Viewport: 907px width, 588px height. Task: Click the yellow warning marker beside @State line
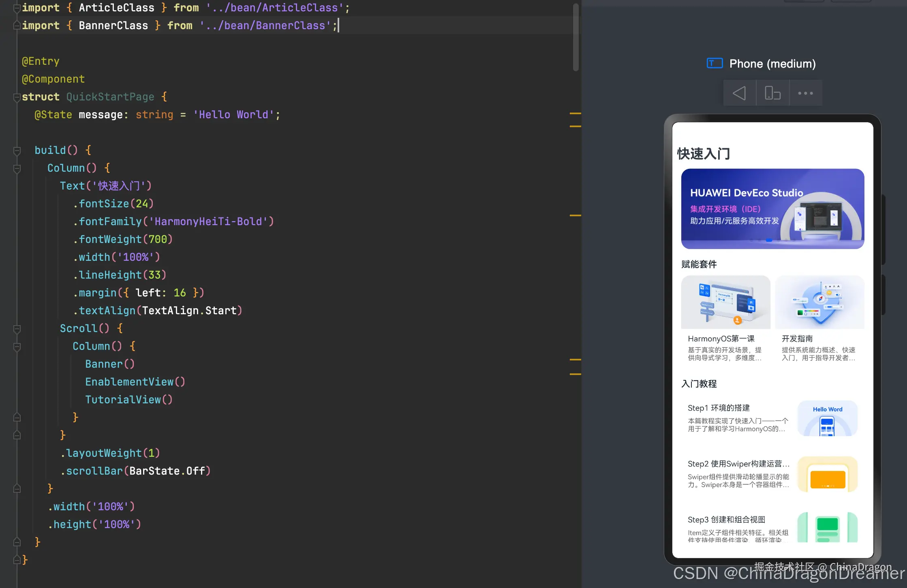tap(575, 114)
